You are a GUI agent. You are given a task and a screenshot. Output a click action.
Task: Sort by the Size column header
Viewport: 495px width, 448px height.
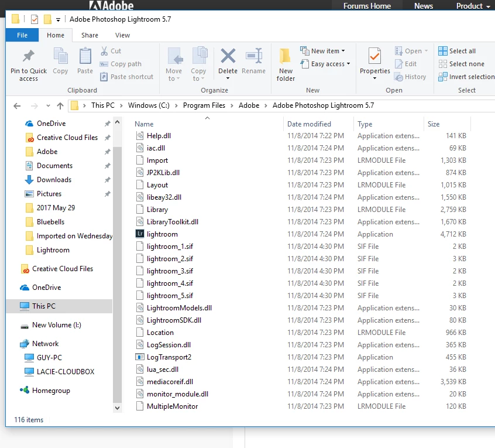click(x=434, y=124)
